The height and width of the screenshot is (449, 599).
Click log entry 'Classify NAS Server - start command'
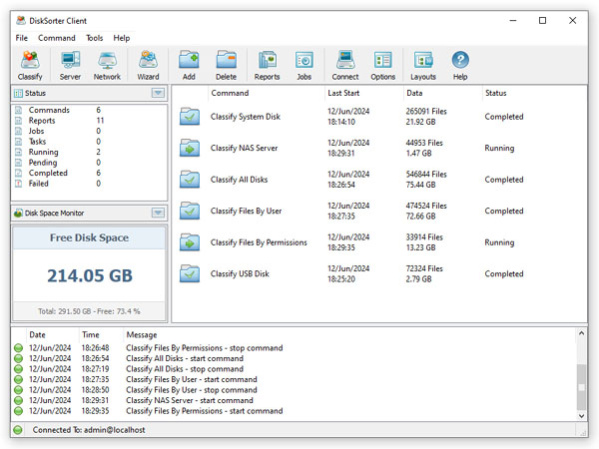(189, 400)
